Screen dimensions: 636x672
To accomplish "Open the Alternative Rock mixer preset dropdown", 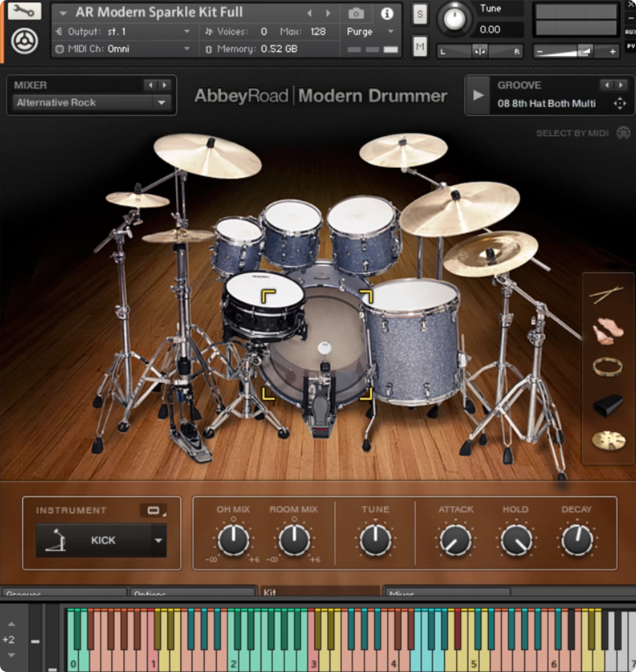I will coord(92,103).
